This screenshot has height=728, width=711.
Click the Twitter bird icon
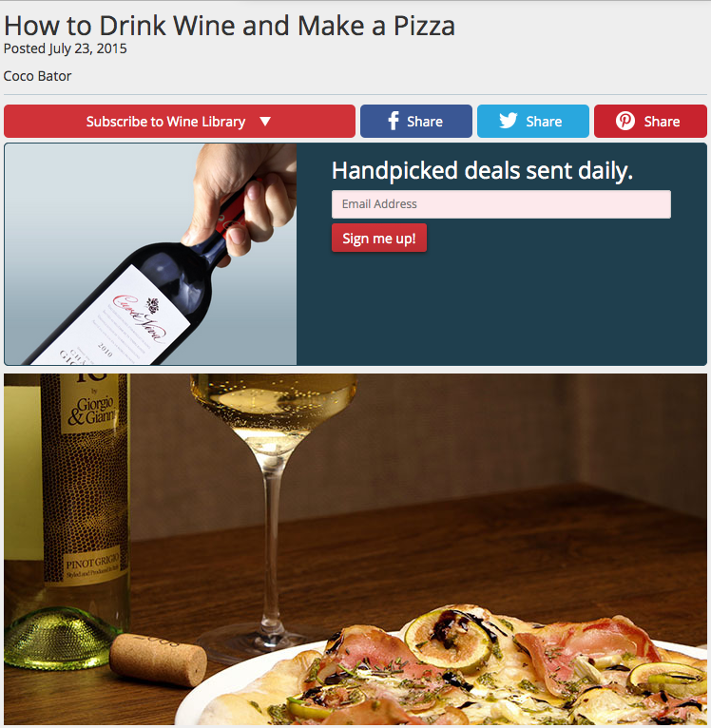click(509, 121)
